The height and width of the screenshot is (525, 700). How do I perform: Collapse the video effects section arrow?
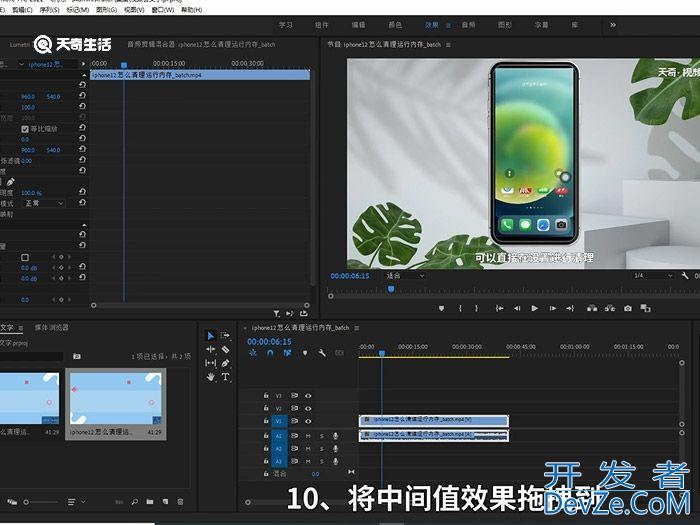click(x=84, y=75)
